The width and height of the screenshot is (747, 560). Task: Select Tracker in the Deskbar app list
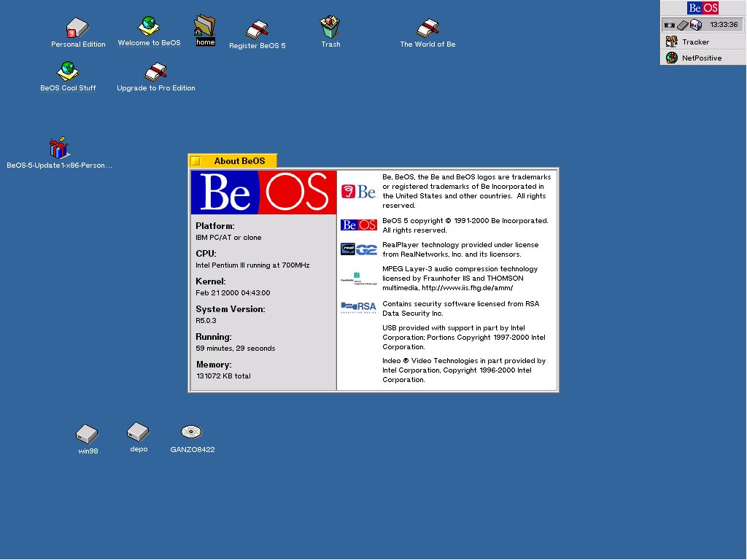point(695,42)
